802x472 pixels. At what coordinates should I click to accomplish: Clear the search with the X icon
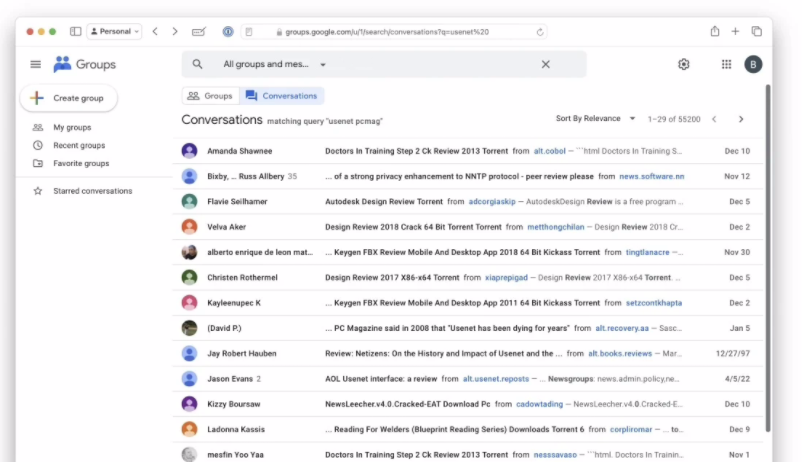pos(546,64)
